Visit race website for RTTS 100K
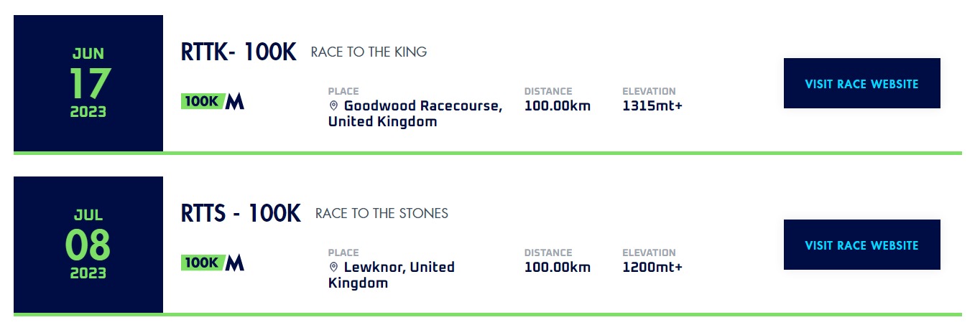 click(x=861, y=245)
